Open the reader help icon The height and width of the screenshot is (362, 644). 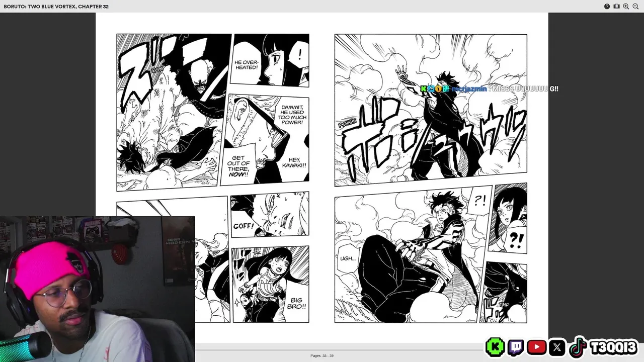607,7
